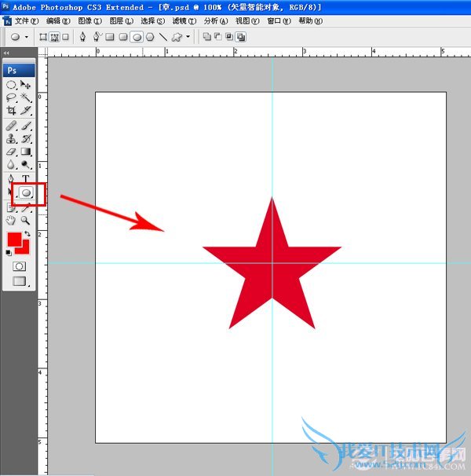Select the Crop tool
Image resolution: width=471 pixels, height=476 pixels.
point(11,111)
